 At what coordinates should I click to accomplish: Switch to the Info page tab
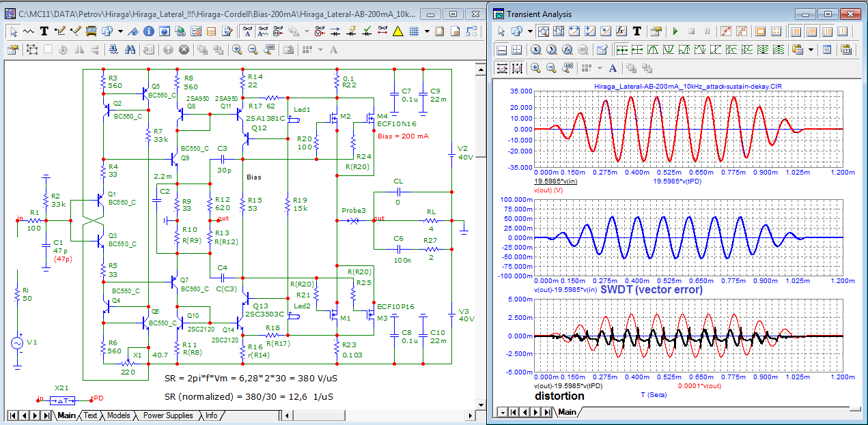[212, 415]
